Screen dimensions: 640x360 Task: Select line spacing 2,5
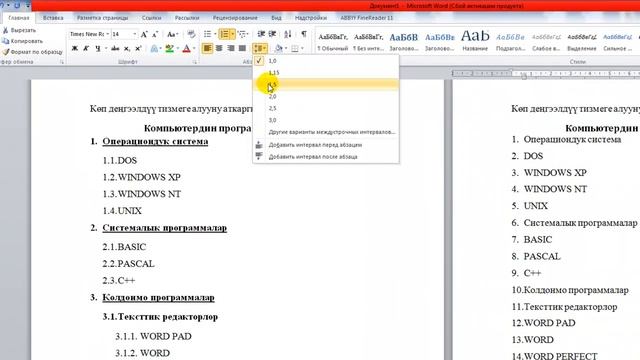326,108
